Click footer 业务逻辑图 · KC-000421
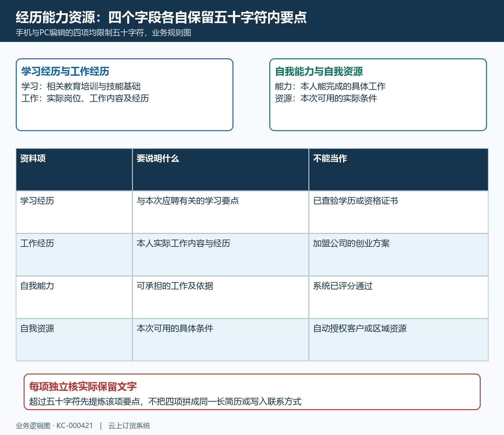504x435 pixels. point(54,426)
